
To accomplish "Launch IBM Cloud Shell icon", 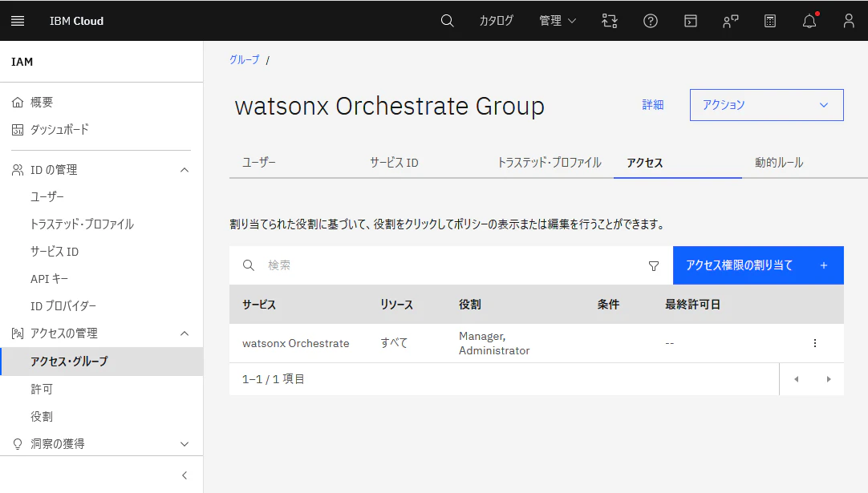I will tap(690, 21).
